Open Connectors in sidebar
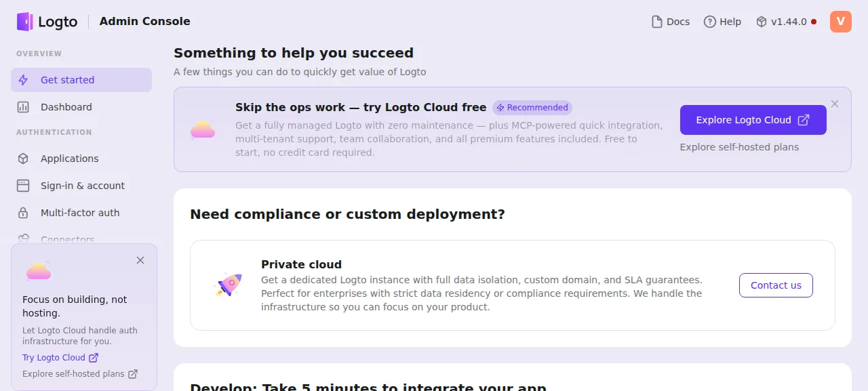This screenshot has width=868, height=391. [81, 239]
